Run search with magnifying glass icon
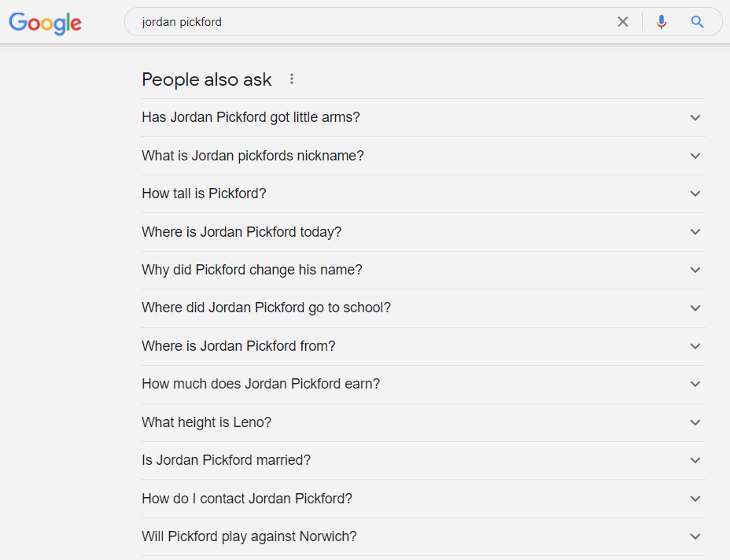The image size is (730, 560). tap(697, 22)
